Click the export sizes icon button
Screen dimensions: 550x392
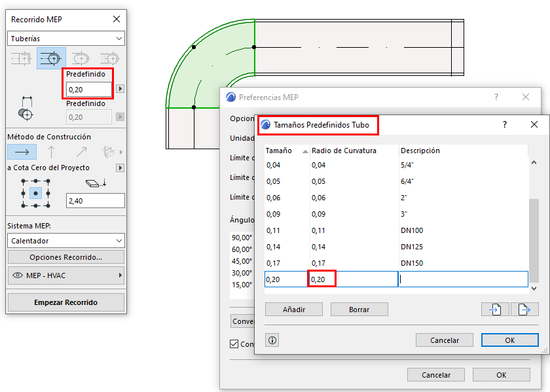(524, 310)
